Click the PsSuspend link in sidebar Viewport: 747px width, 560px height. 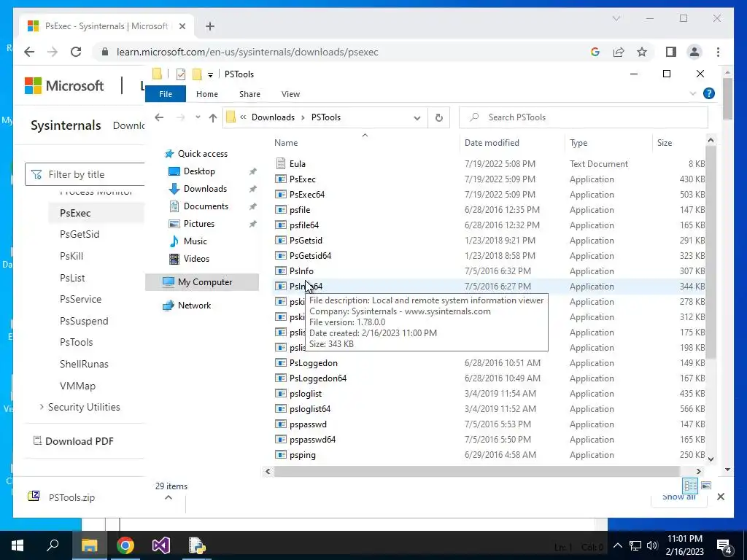84,321
